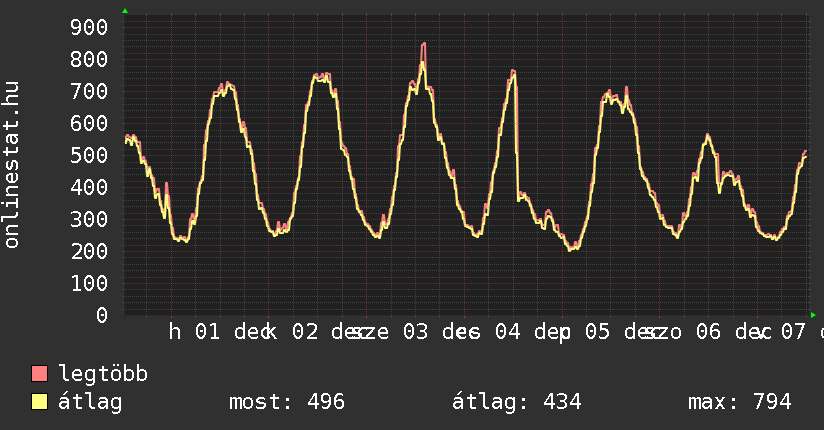This screenshot has width=824, height=430.
Task: Select the legtöbb legend label
Action: coord(104,374)
